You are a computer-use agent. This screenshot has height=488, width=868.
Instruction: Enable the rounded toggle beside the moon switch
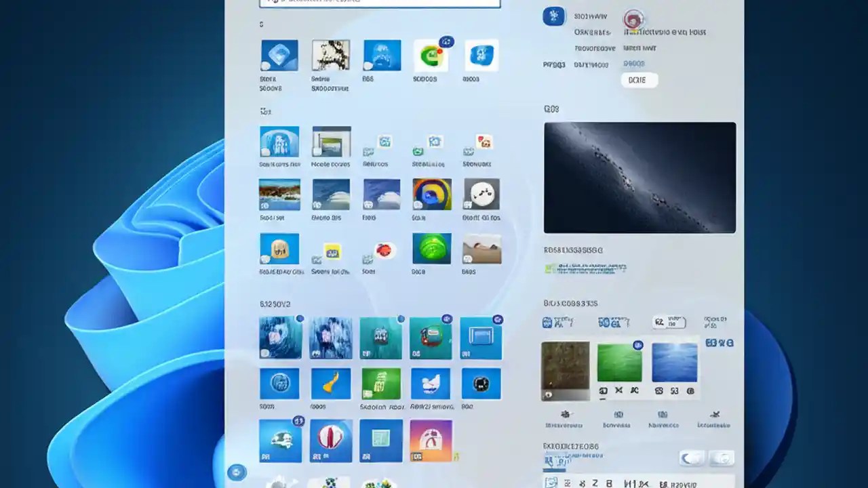pyautogui.click(x=721, y=458)
